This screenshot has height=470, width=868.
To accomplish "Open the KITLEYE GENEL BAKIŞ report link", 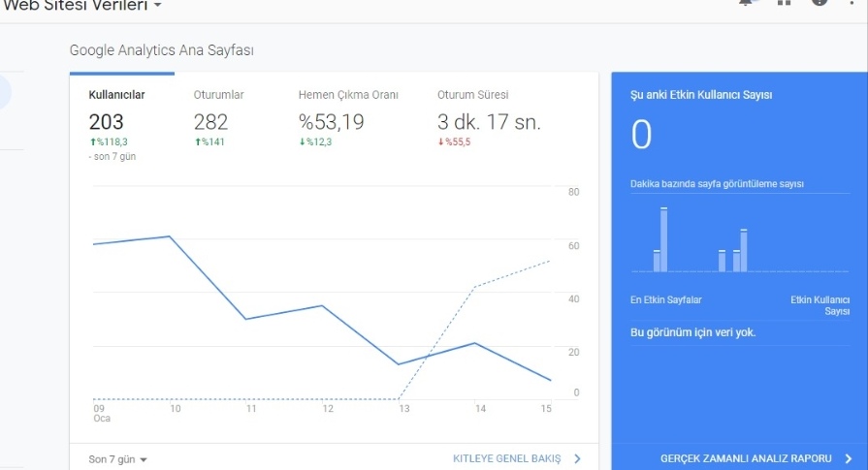I will (506, 458).
